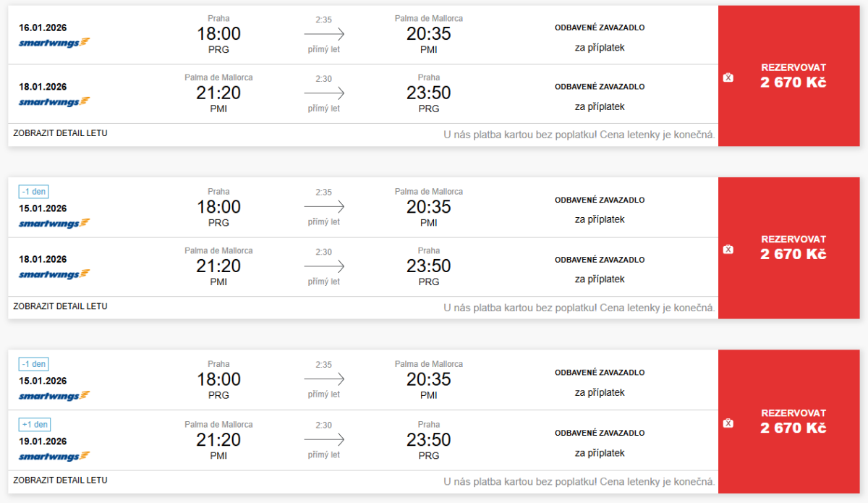
Task: Expand 'Zobrazit detail letu' in the second offer
Action: point(60,306)
